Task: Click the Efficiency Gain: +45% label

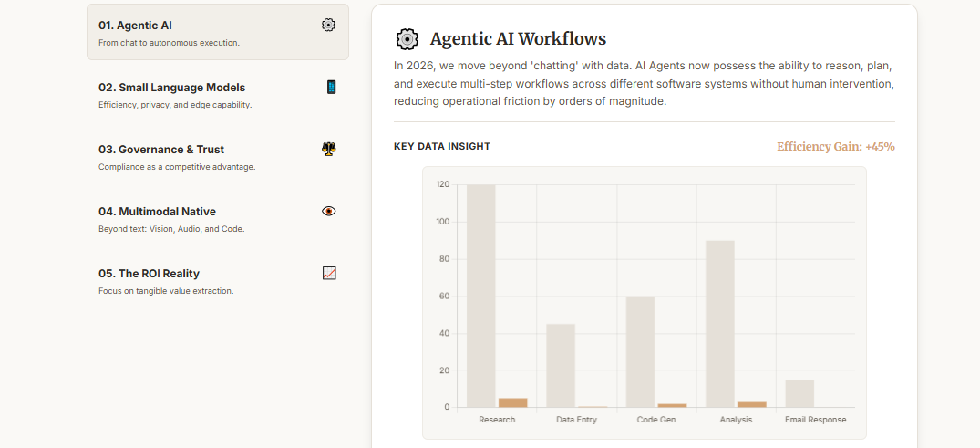Action: point(835,147)
